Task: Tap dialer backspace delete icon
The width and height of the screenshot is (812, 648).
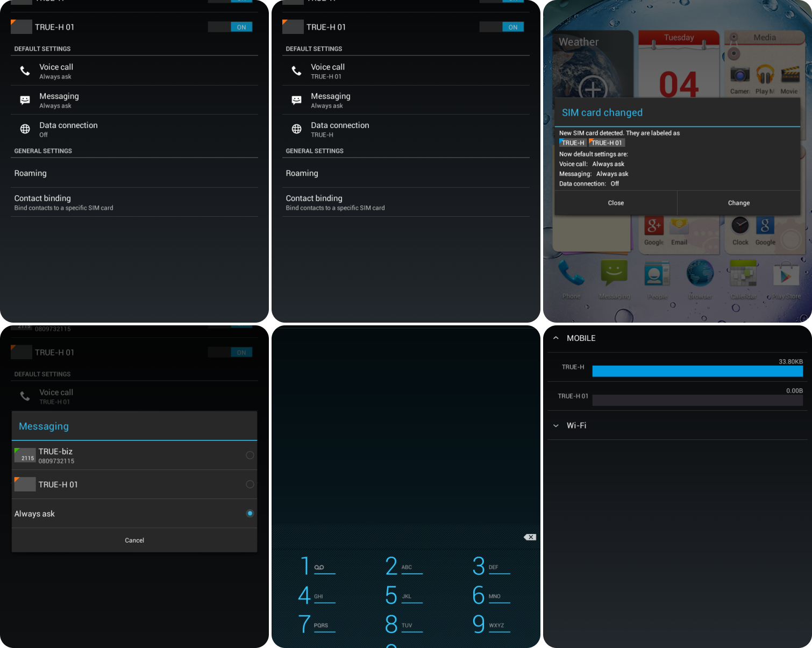Action: tap(530, 537)
